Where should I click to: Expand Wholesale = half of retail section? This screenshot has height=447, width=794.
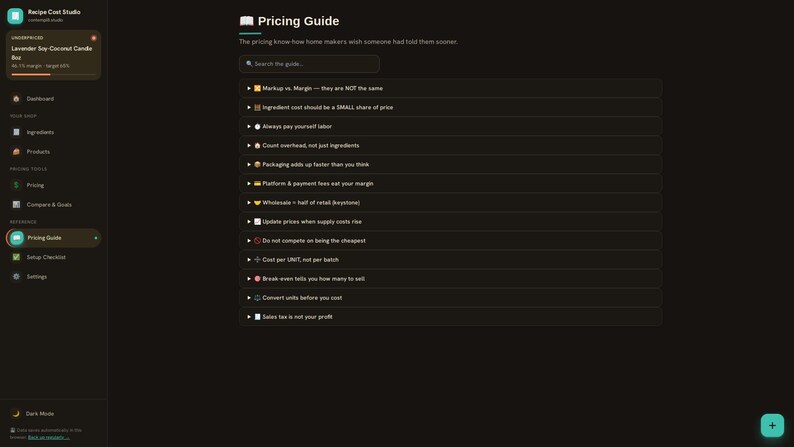(x=450, y=202)
